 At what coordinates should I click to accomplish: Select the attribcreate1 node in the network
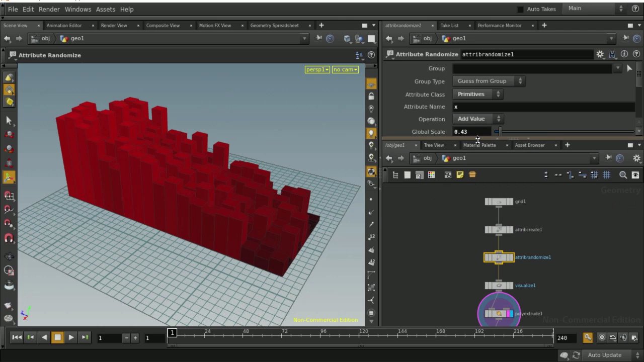pyautogui.click(x=499, y=229)
